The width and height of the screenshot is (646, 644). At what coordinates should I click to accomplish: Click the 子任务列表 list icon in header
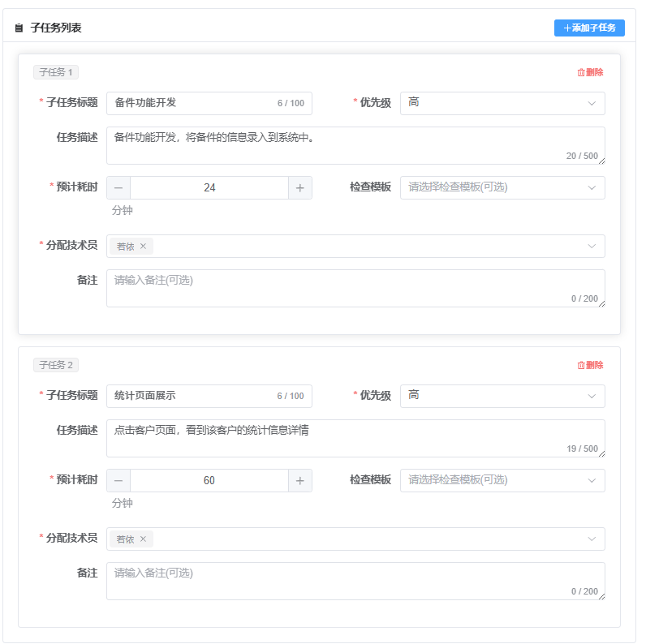(x=19, y=28)
